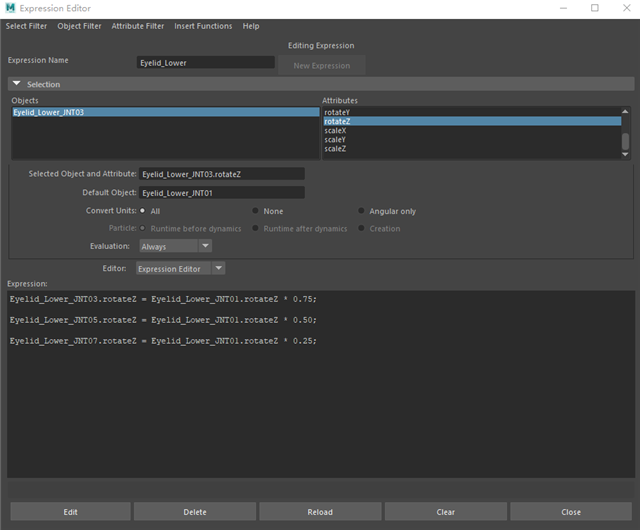Open the Help menu

pos(251,26)
